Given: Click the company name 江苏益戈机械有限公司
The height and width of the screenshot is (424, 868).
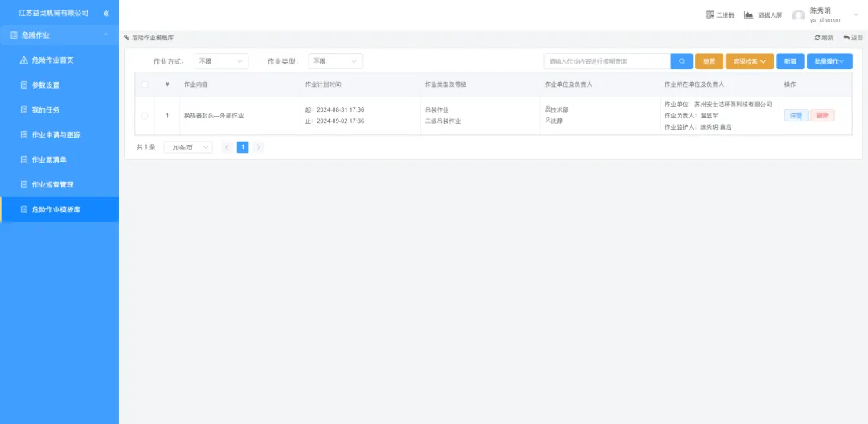Looking at the screenshot, I should click(x=53, y=14).
